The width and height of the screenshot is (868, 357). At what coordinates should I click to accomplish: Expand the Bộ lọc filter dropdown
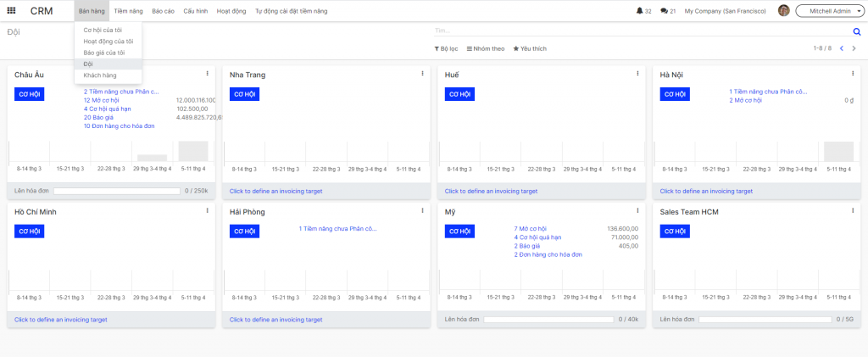tap(446, 48)
